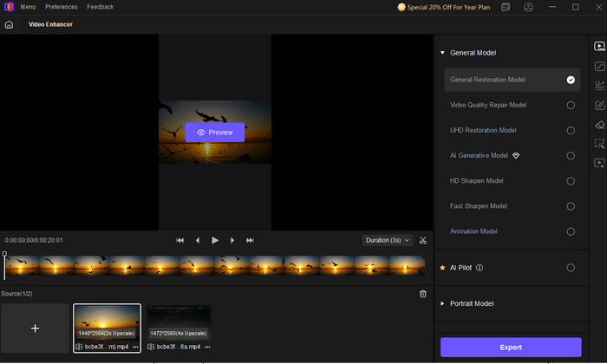Open the AI video sparkle sidebar icon

pyautogui.click(x=599, y=163)
